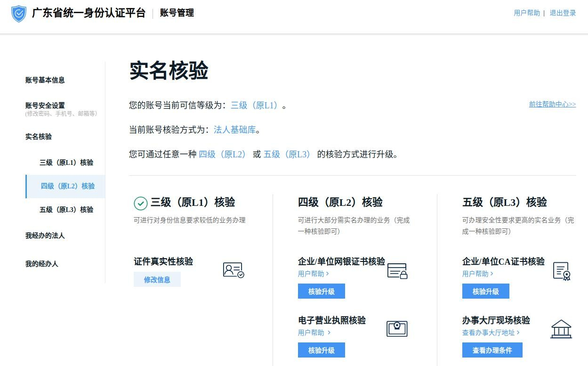Click the ID card verification icon
Viewport: 588px width, 366px height.
pyautogui.click(x=233, y=270)
